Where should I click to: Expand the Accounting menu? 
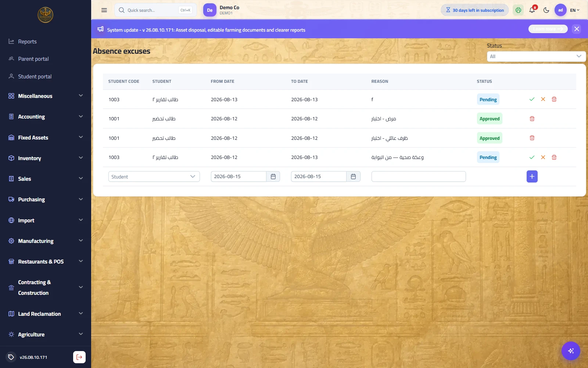46,117
